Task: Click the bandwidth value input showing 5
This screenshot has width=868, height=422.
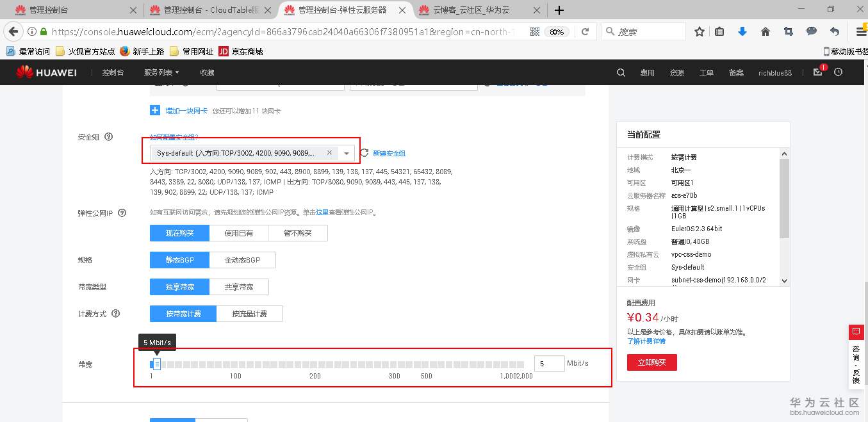Action: [548, 363]
